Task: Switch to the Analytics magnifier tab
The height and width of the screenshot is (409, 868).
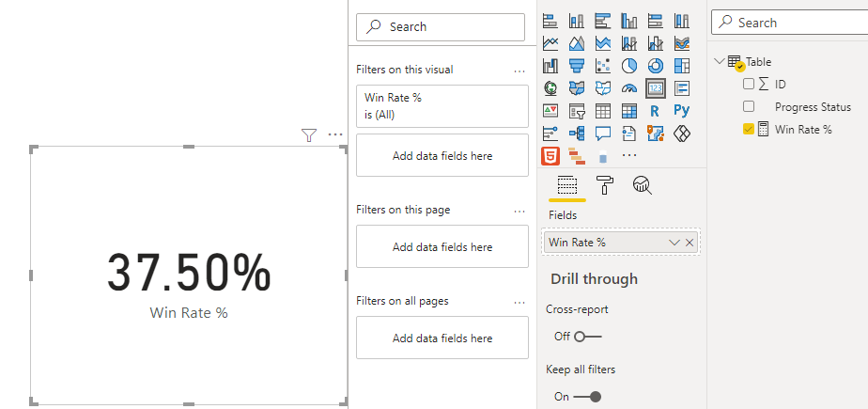Action: 643,185
